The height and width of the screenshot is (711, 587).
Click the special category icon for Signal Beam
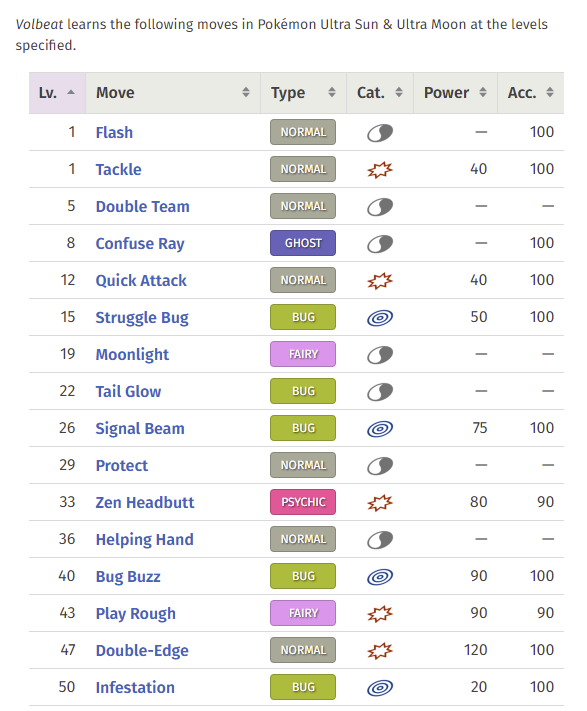[x=380, y=429]
